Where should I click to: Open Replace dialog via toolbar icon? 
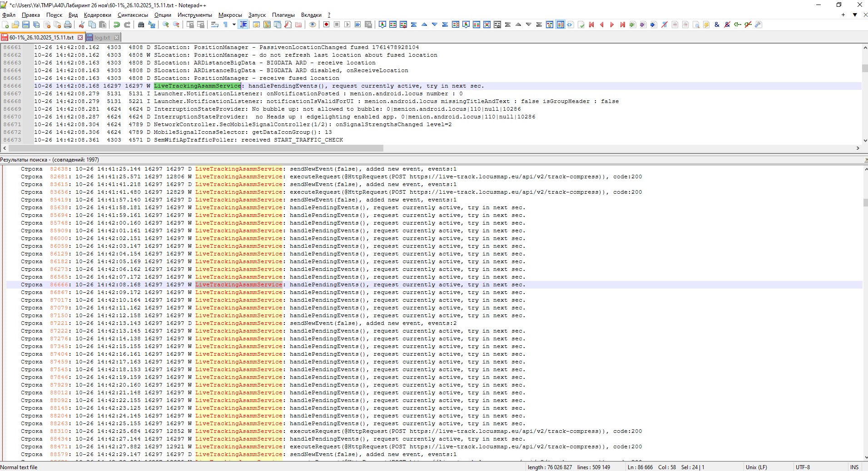click(x=152, y=25)
